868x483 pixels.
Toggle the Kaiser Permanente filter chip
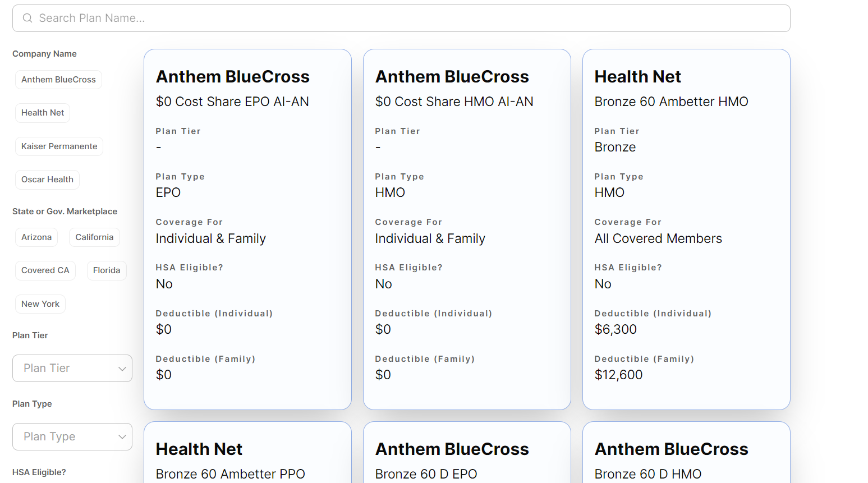coord(59,146)
